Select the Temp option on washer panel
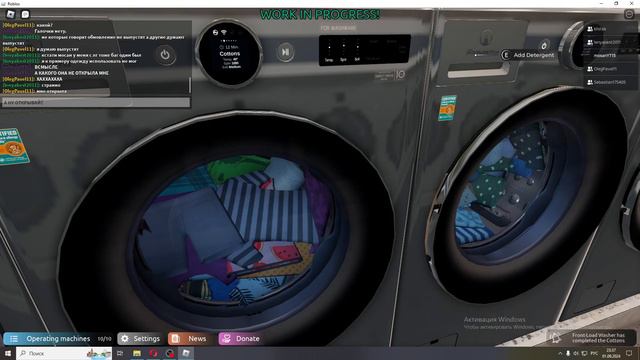The image size is (640, 360). (329, 60)
